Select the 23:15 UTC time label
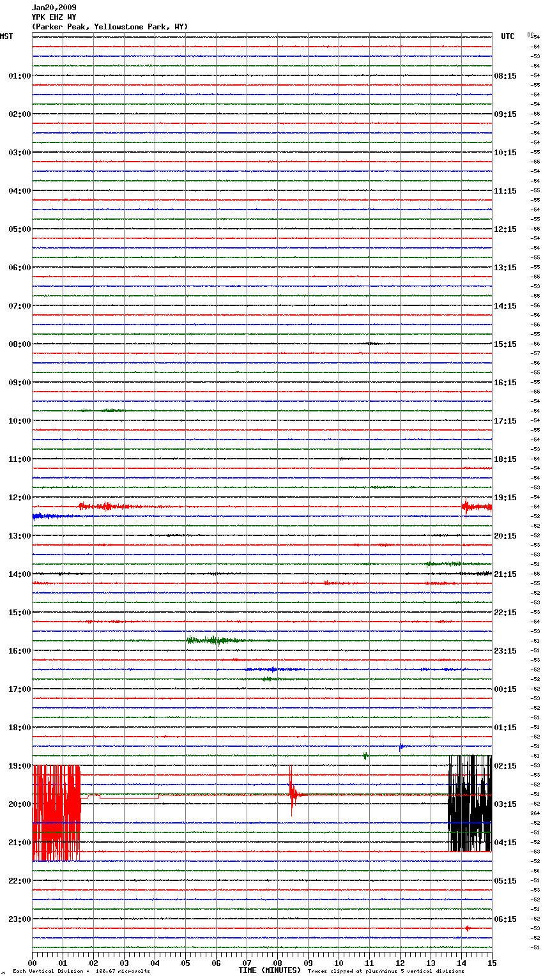Screen dimensions: 543x980 [505, 651]
